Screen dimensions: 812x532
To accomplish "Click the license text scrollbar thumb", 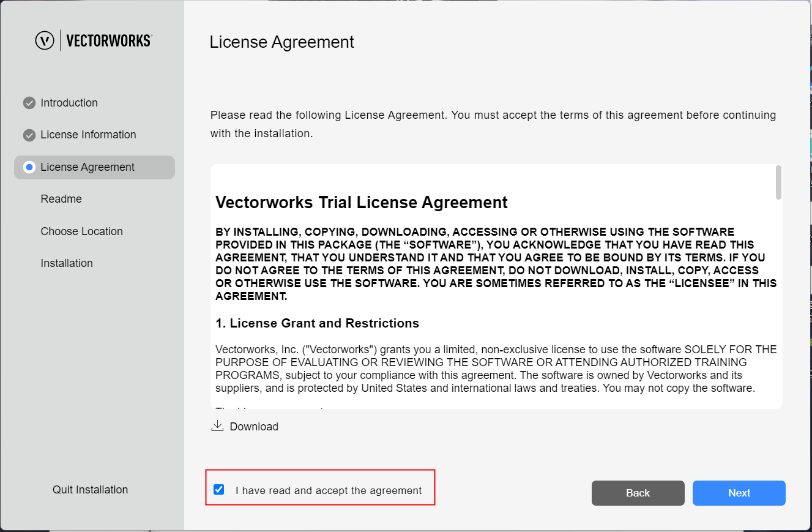I will 778,182.
